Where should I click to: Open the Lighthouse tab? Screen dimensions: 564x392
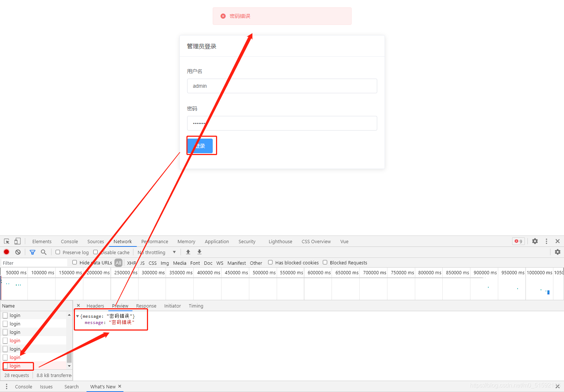tap(280, 241)
